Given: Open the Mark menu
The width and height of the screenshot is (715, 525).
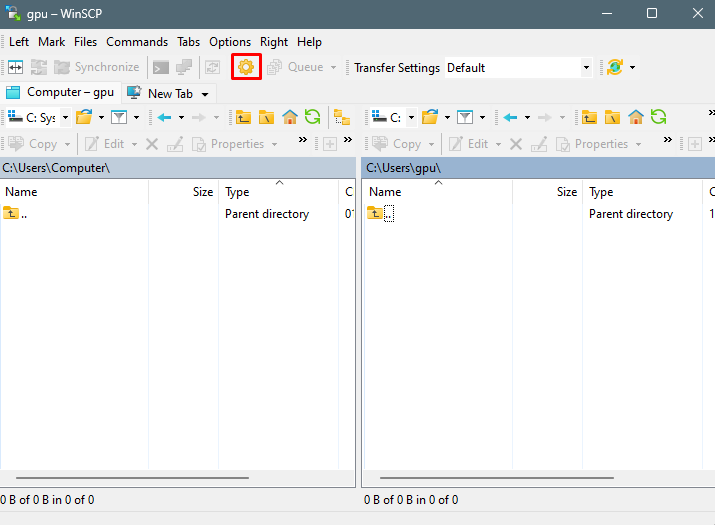Looking at the screenshot, I should [52, 42].
